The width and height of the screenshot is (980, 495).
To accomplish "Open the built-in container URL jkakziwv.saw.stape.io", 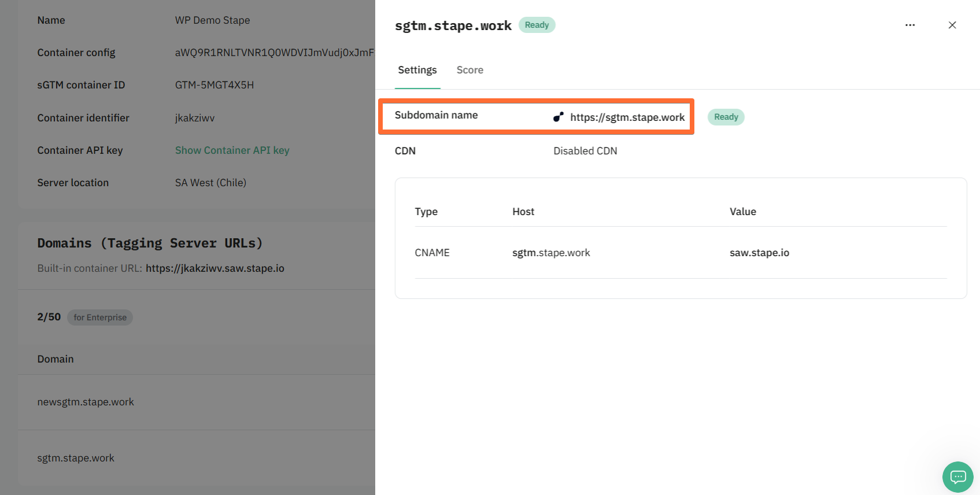I will pos(215,268).
